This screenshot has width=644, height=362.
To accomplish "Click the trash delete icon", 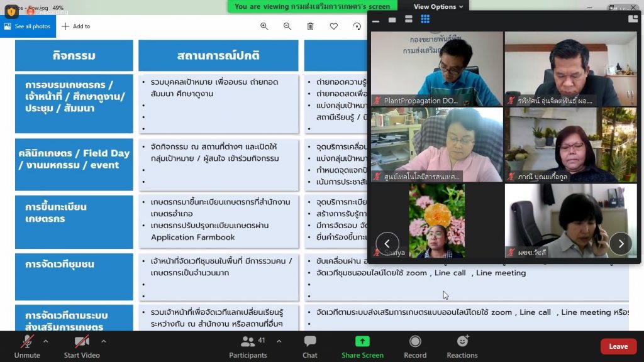I will 310,26.
